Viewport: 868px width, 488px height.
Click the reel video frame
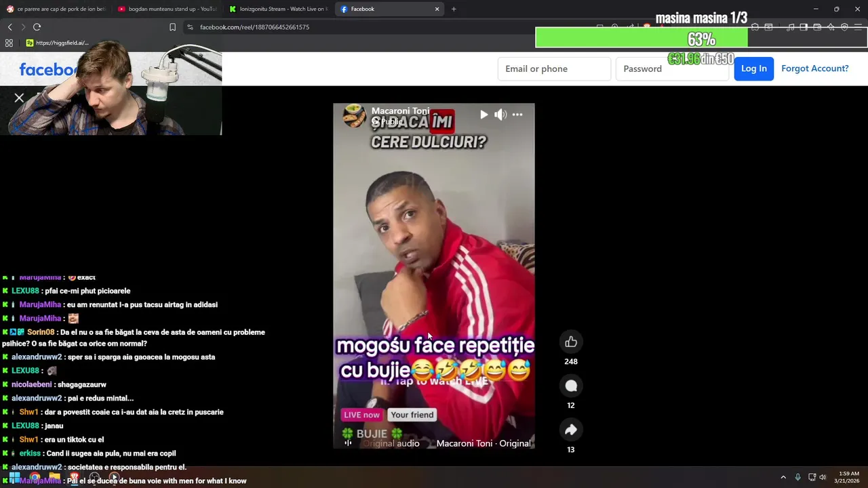coord(434,276)
